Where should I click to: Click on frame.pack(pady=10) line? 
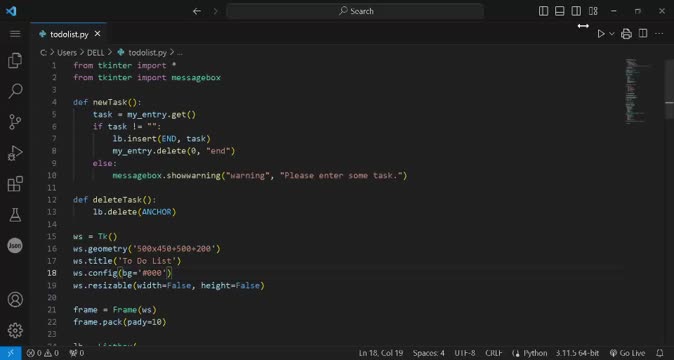[x=119, y=322]
